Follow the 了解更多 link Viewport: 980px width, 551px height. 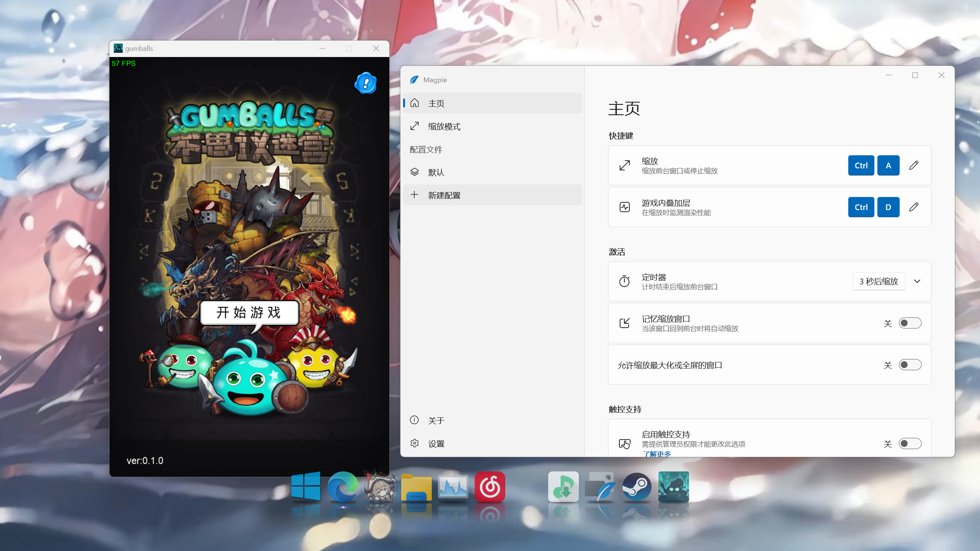pos(657,454)
